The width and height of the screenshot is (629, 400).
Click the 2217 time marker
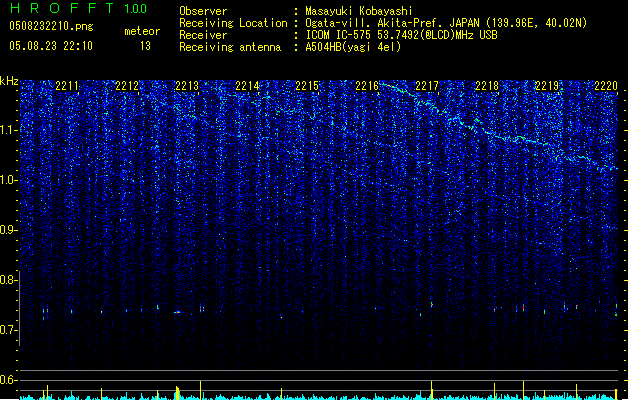pos(427,86)
